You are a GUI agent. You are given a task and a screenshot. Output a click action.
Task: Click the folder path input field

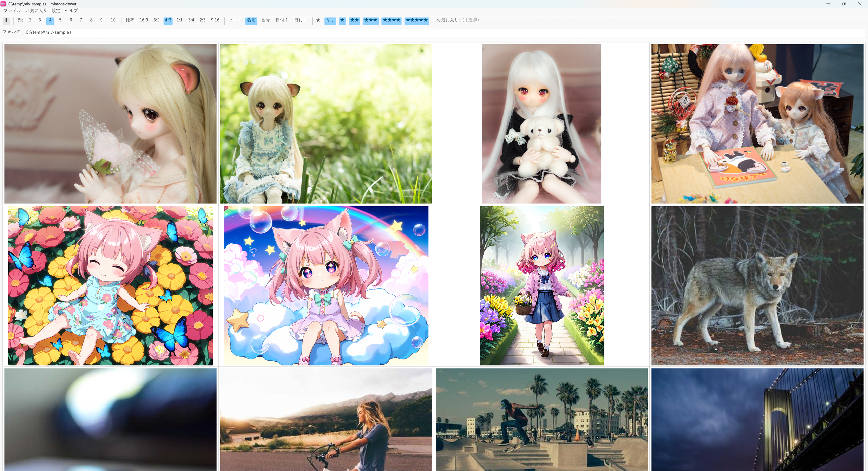[x=444, y=32]
